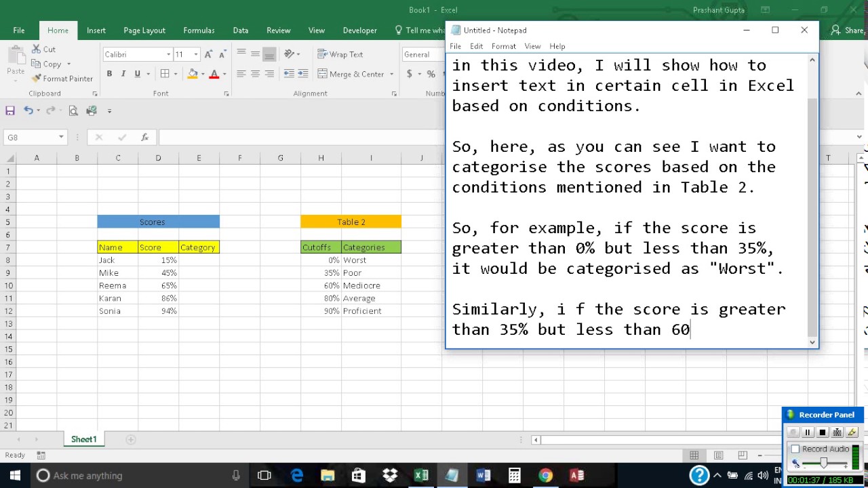Viewport: 868px width, 488px height.
Task: Open Windows Start menu
Action: pos(15,475)
